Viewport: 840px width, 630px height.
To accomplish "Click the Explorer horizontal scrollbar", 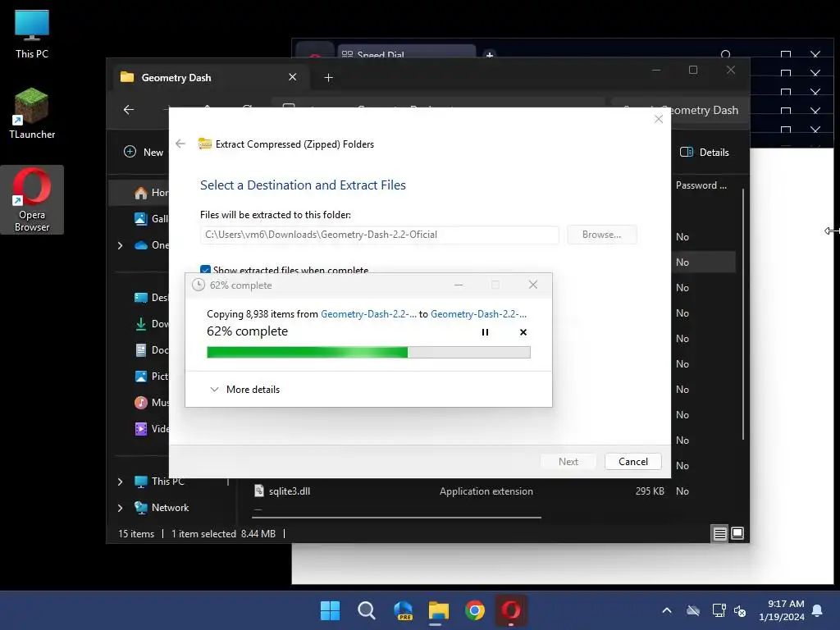I will tap(397, 518).
